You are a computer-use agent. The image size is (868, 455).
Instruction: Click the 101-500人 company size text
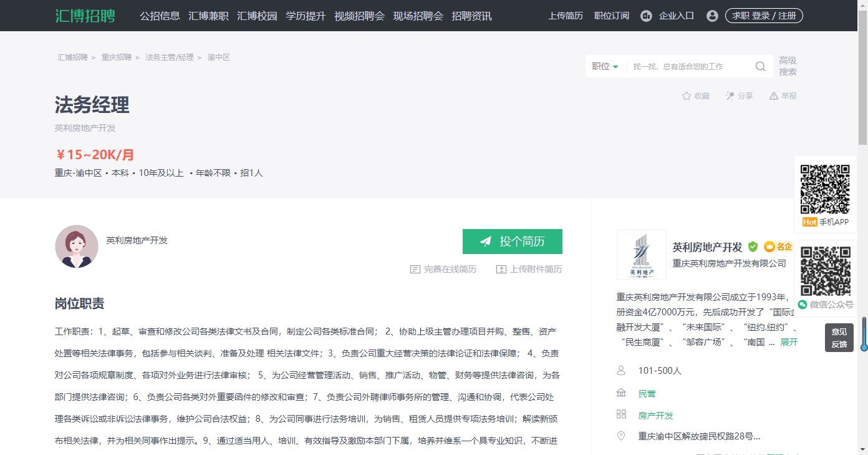[x=660, y=371]
